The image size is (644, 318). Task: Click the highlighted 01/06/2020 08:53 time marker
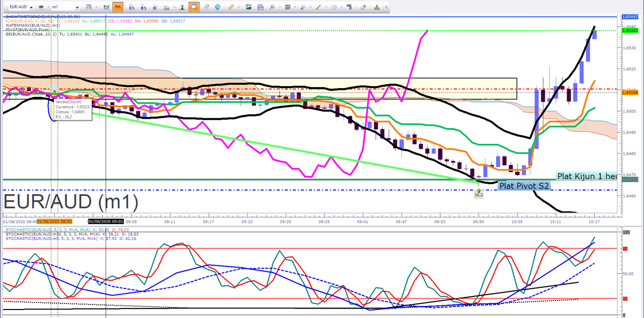point(54,221)
